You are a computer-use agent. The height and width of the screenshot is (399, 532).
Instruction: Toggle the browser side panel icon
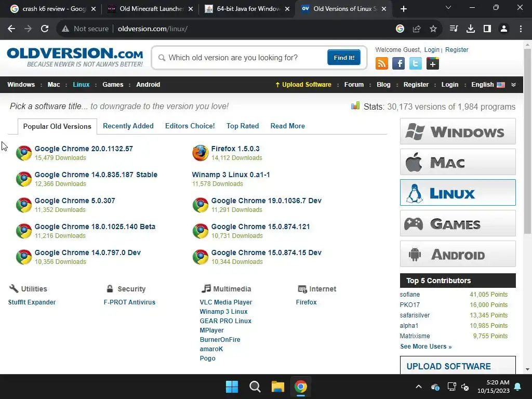(487, 29)
